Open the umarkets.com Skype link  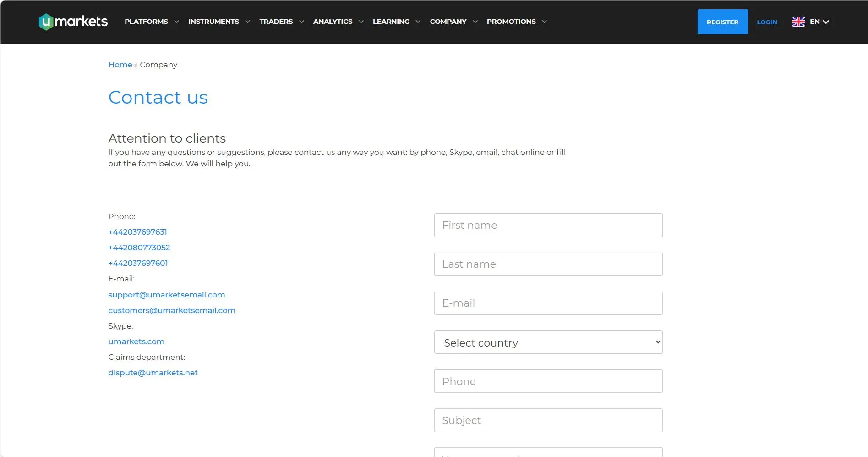coord(136,341)
